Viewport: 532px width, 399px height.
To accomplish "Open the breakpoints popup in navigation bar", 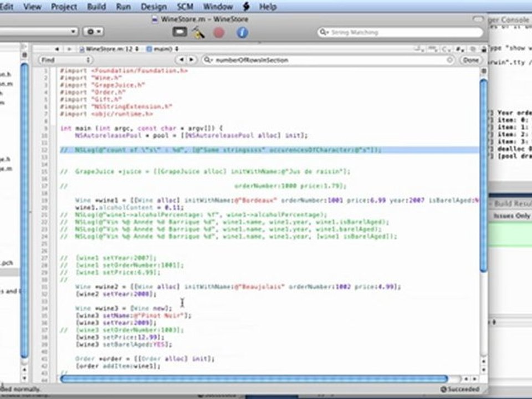I will coord(433,49).
